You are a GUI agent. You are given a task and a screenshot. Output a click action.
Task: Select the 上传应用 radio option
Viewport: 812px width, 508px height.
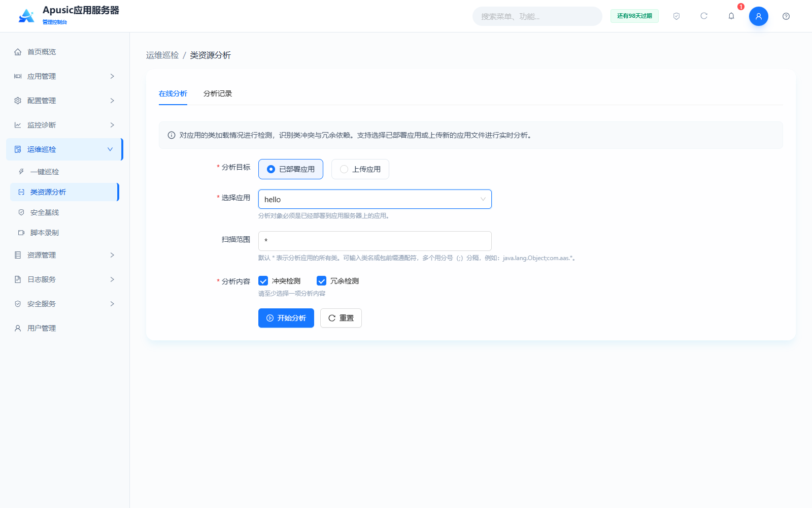[360, 169]
